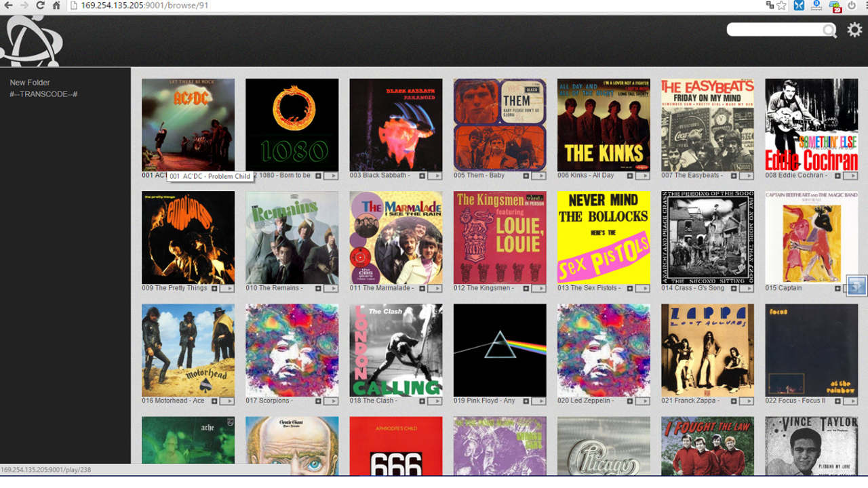Click the add icon for 013 The Sex Pistols
868x488 pixels.
630,288
